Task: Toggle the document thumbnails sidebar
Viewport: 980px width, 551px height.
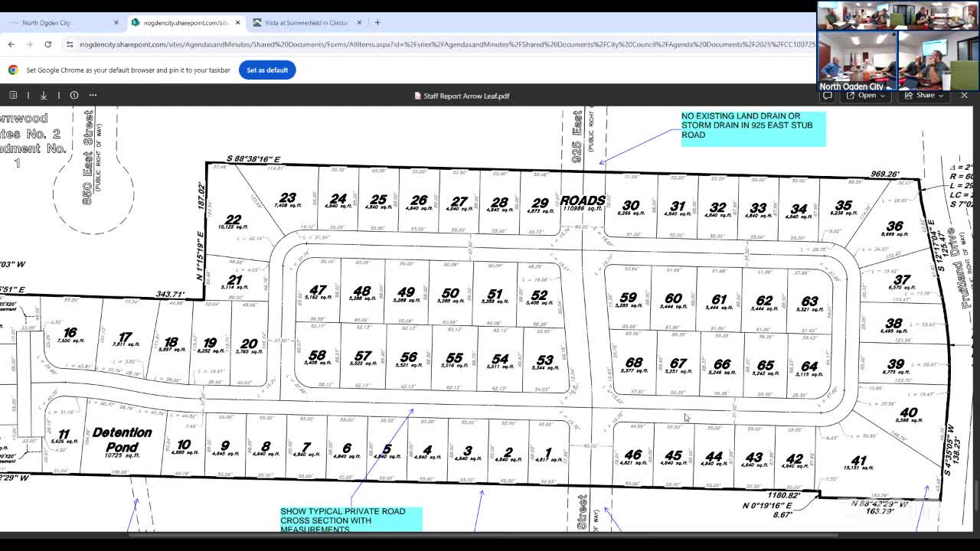Action: pos(13,95)
